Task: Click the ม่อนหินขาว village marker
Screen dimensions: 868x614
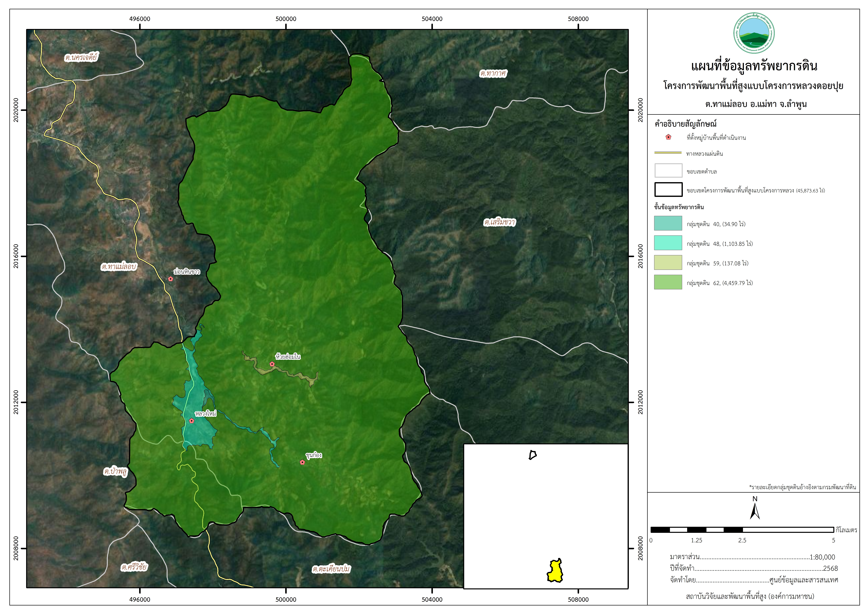Action: coord(171,279)
